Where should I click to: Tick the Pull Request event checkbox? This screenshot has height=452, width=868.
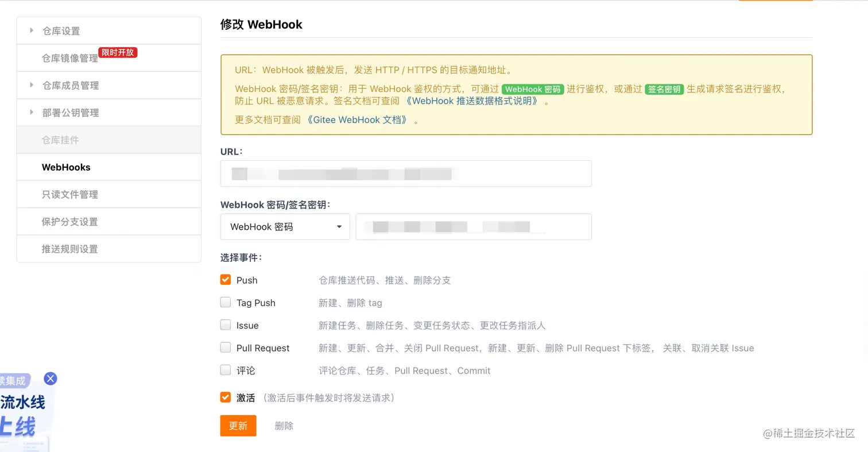click(226, 347)
